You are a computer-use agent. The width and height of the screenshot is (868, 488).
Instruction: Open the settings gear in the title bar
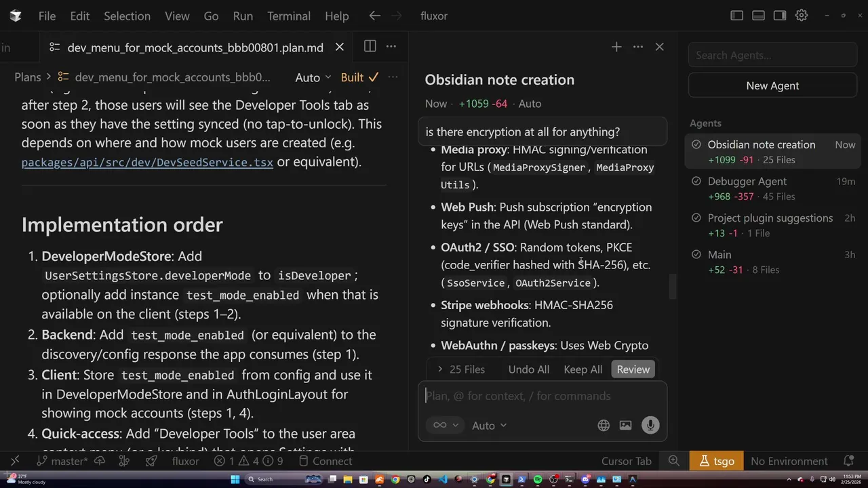click(x=802, y=16)
